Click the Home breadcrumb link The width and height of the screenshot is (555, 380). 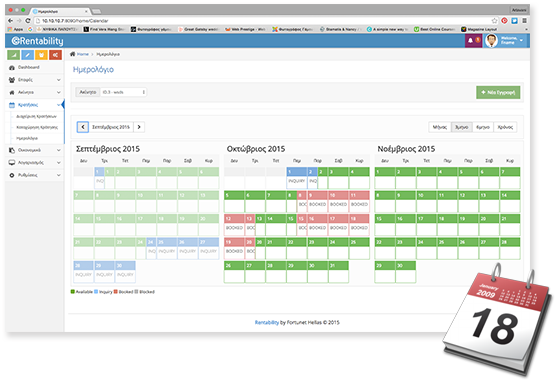83,54
